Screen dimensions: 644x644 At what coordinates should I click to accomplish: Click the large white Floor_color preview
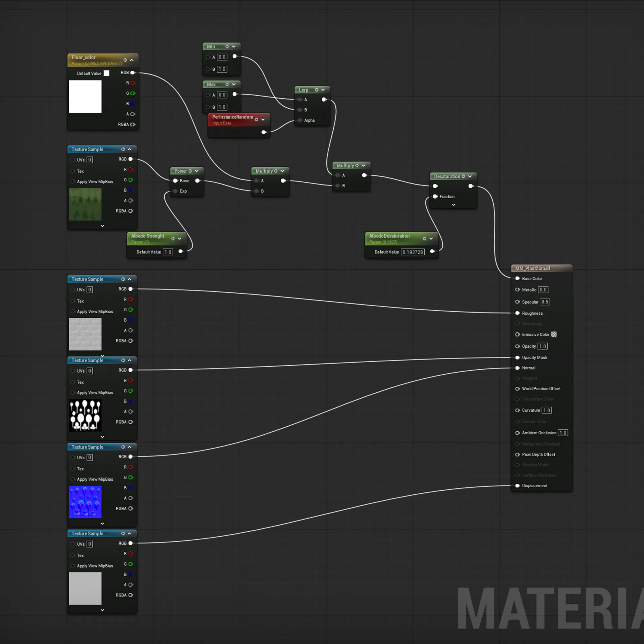click(x=85, y=97)
